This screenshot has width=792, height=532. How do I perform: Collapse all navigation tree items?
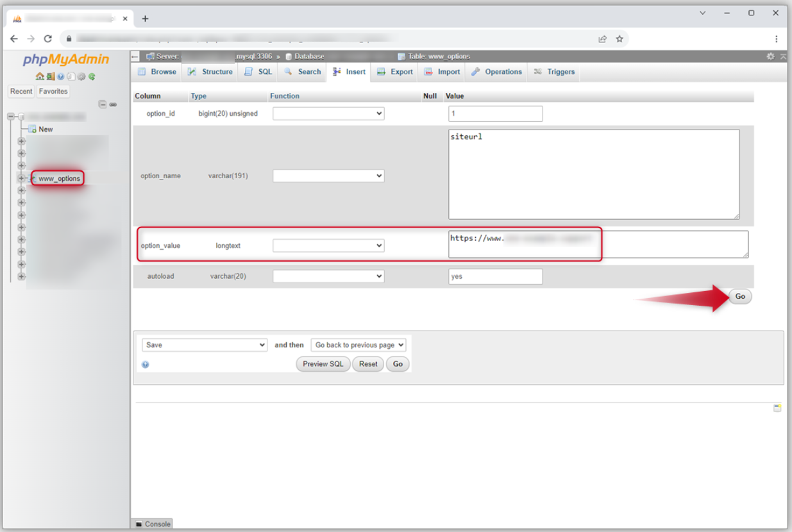pyautogui.click(x=102, y=104)
